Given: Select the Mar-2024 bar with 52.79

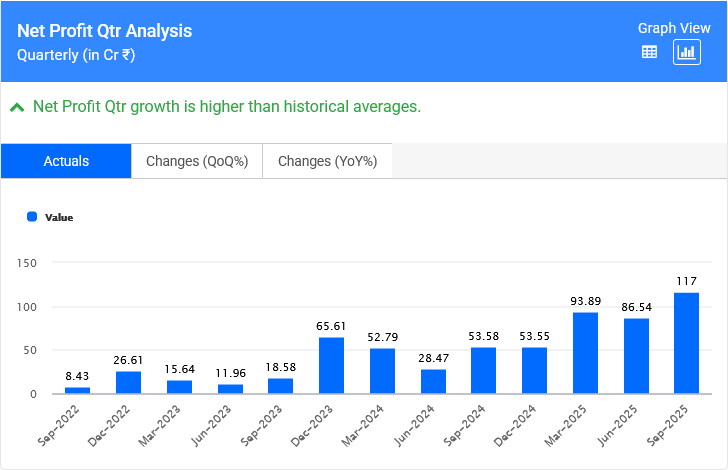Looking at the screenshot, I should coord(382,371).
